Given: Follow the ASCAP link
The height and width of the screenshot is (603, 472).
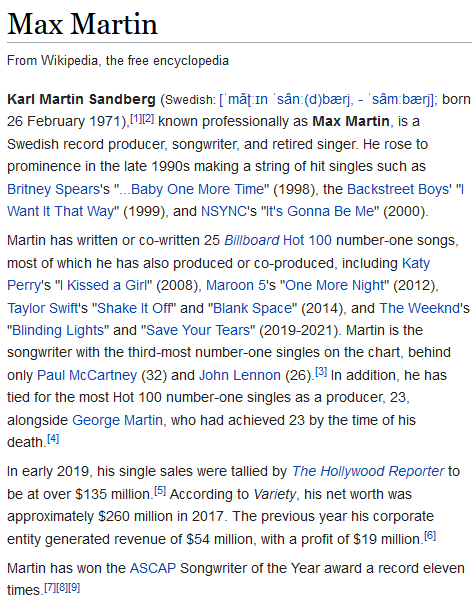Looking at the screenshot, I should (153, 568).
